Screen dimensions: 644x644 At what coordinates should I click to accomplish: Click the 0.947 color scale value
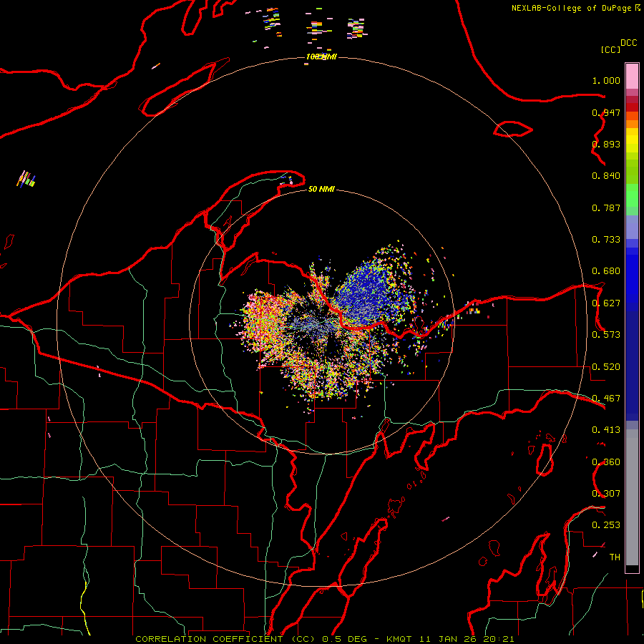pos(606,112)
